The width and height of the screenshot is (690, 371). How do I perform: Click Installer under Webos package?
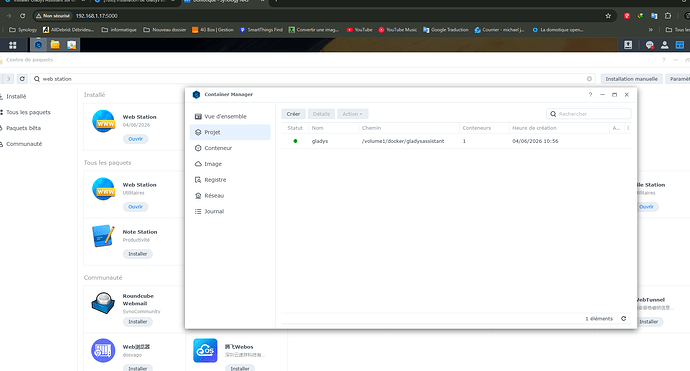240,368
